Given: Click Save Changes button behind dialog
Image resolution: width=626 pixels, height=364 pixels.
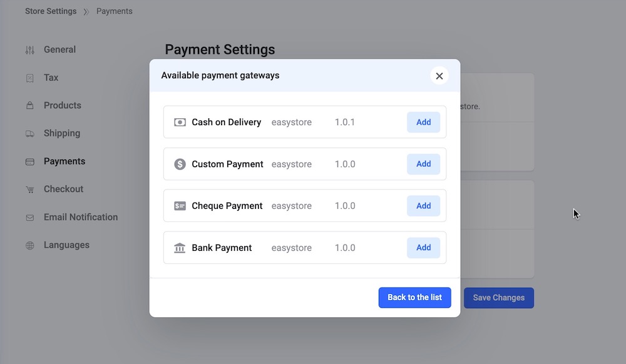Looking at the screenshot, I should (499, 298).
